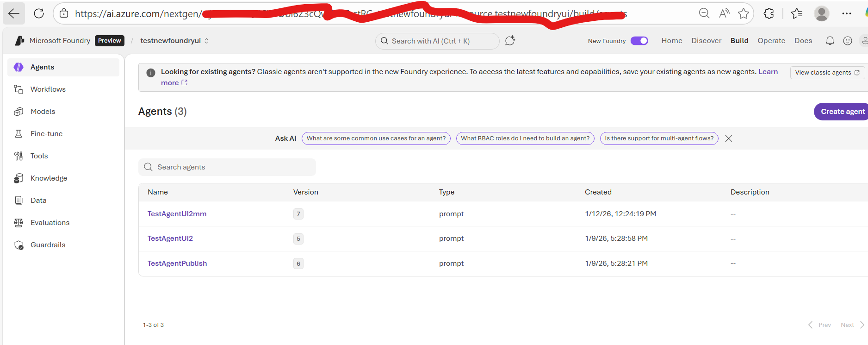The width and height of the screenshot is (868, 345).
Task: Click the created date 1/9/26, 5:28:21 PM
Action: coord(616,263)
